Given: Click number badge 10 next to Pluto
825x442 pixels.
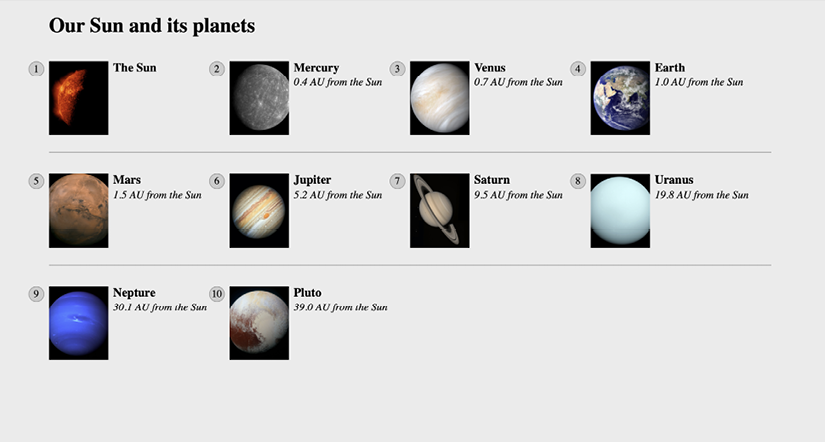Looking at the screenshot, I should click(217, 294).
